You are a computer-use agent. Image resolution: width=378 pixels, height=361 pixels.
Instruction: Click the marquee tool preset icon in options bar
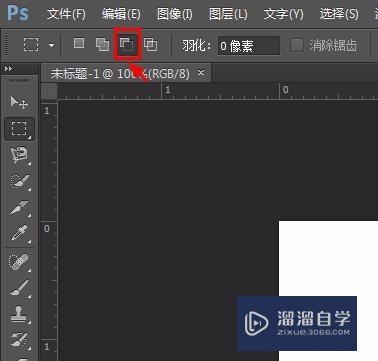[x=31, y=44]
